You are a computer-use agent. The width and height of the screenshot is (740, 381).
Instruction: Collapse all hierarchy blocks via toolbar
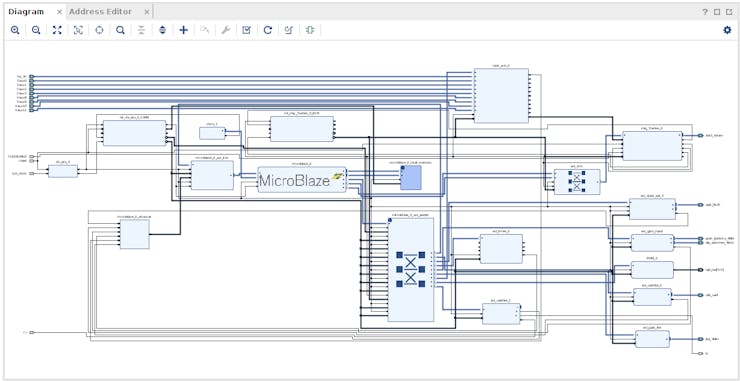click(142, 30)
